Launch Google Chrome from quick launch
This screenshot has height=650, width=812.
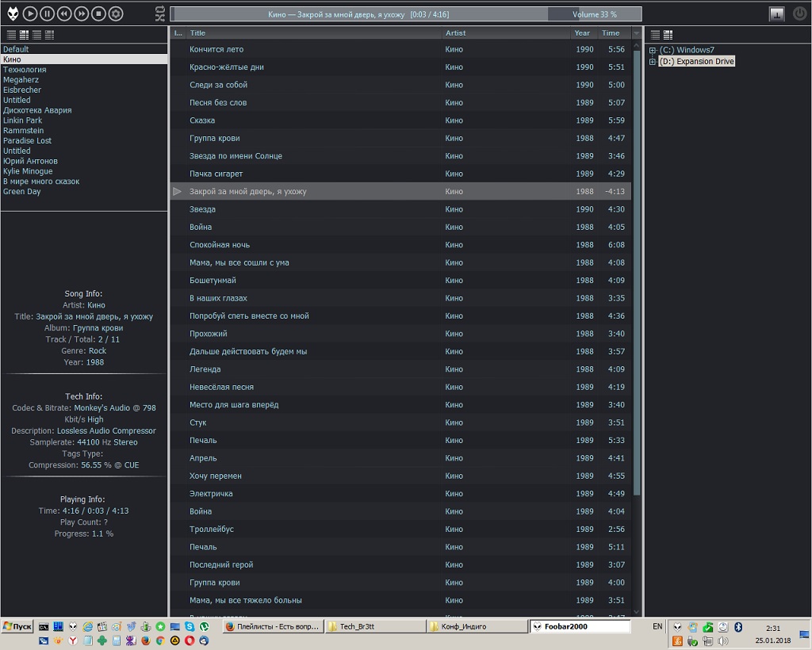160,640
